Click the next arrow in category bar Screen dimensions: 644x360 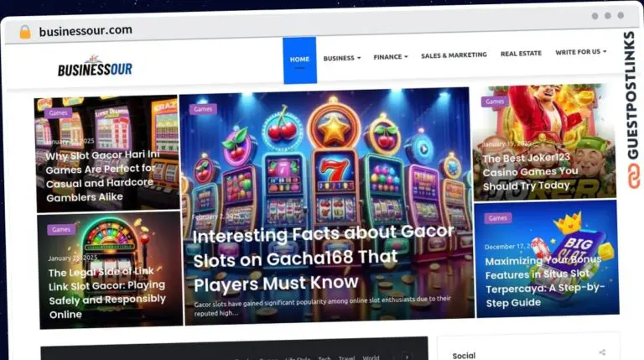pos(407,357)
